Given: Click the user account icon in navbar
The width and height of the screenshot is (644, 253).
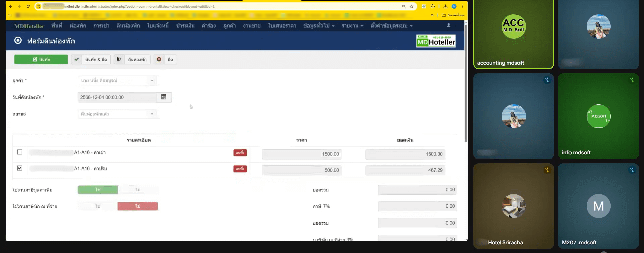Looking at the screenshot, I should tap(448, 26).
